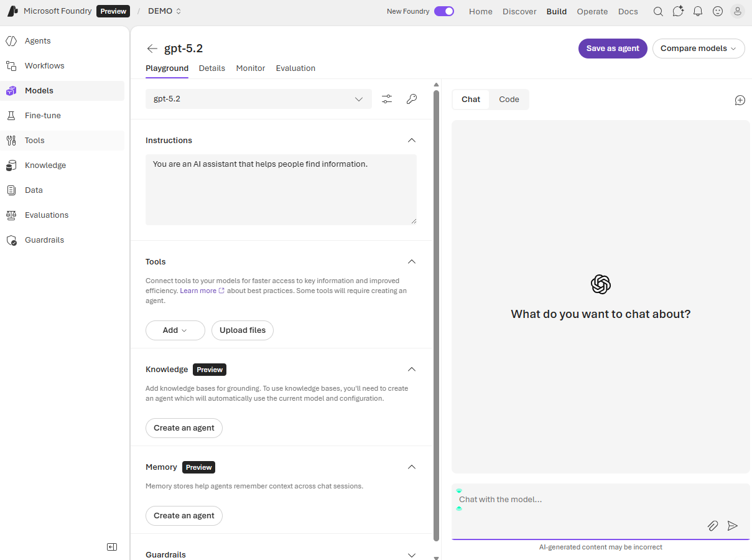Click the Workflows icon in sidebar

click(11, 66)
